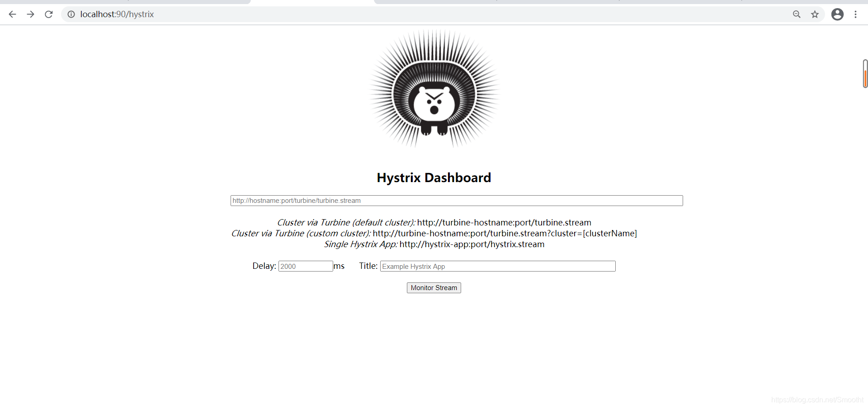Open the zoom magnifier icon
Viewport: 868px width, 408px height.
tap(797, 14)
